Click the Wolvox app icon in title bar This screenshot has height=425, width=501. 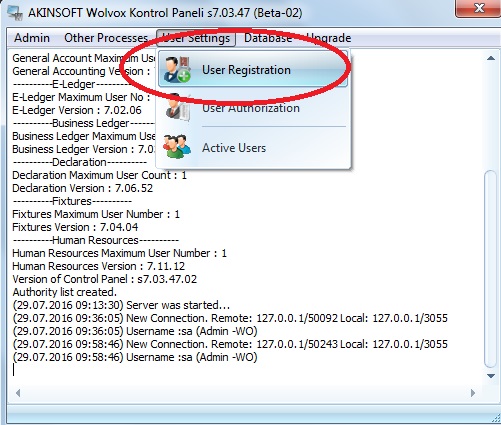[x=15, y=13]
